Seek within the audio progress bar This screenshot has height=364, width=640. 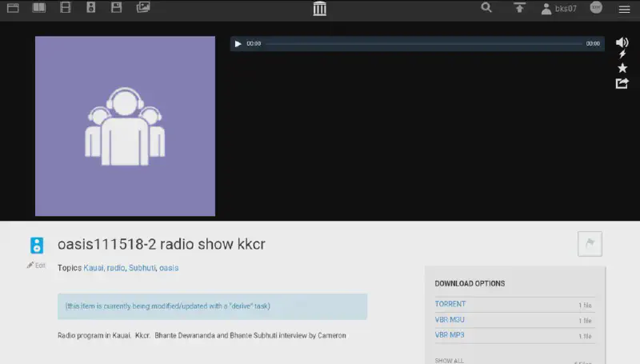pos(424,44)
